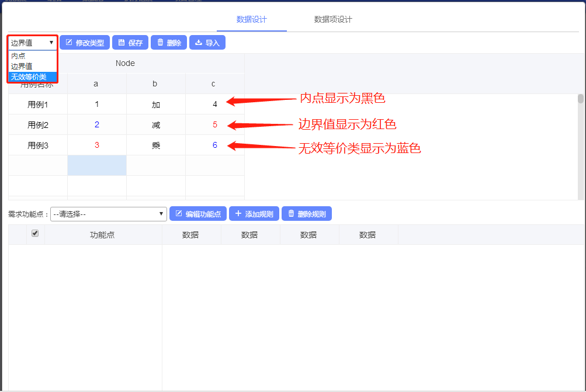Viewport: 586px width, 392px height.
Task: Select the cell with red value 3
Action: tap(97, 145)
